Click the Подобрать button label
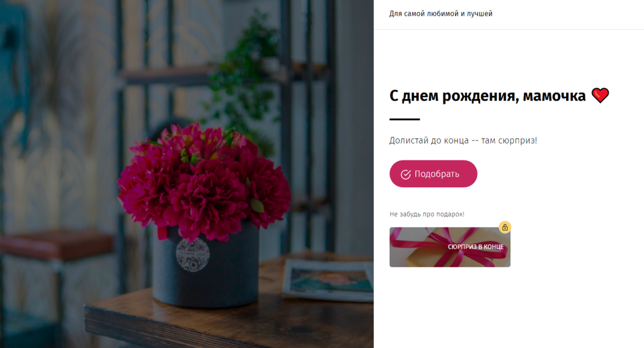The height and width of the screenshot is (348, 644). tap(437, 174)
